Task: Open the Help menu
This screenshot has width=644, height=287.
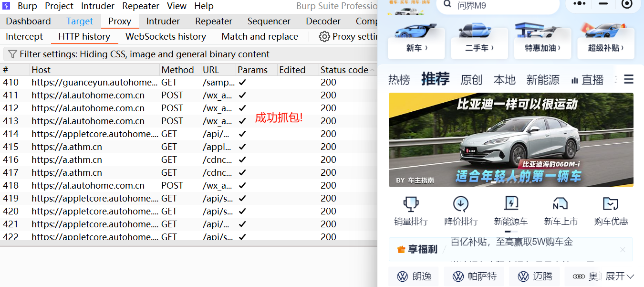Action: (204, 6)
